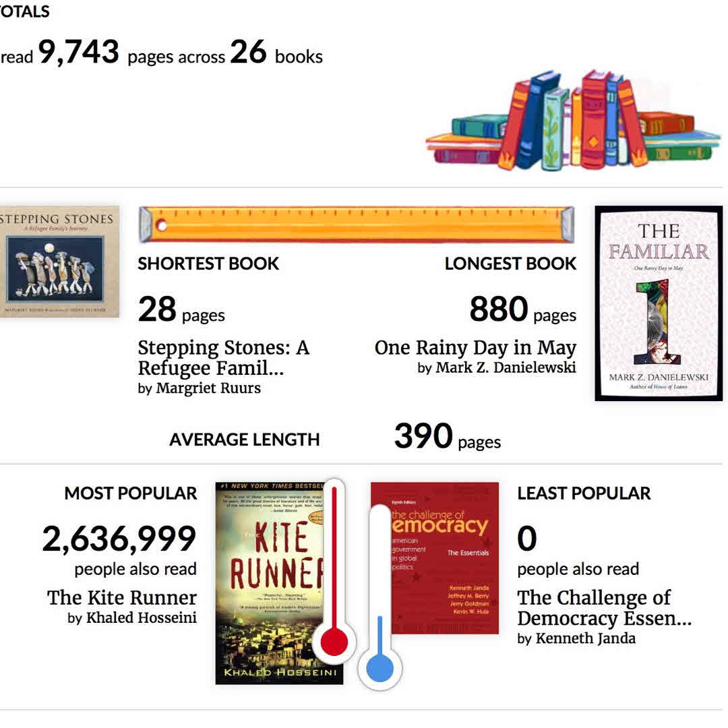This screenshot has height=728, width=728.
Task: Click the colorful bookshelf illustration
Action: [x=573, y=121]
